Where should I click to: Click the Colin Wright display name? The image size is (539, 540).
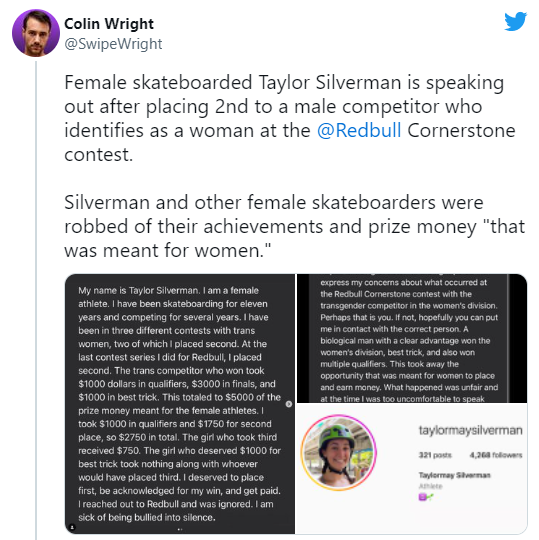109,24
